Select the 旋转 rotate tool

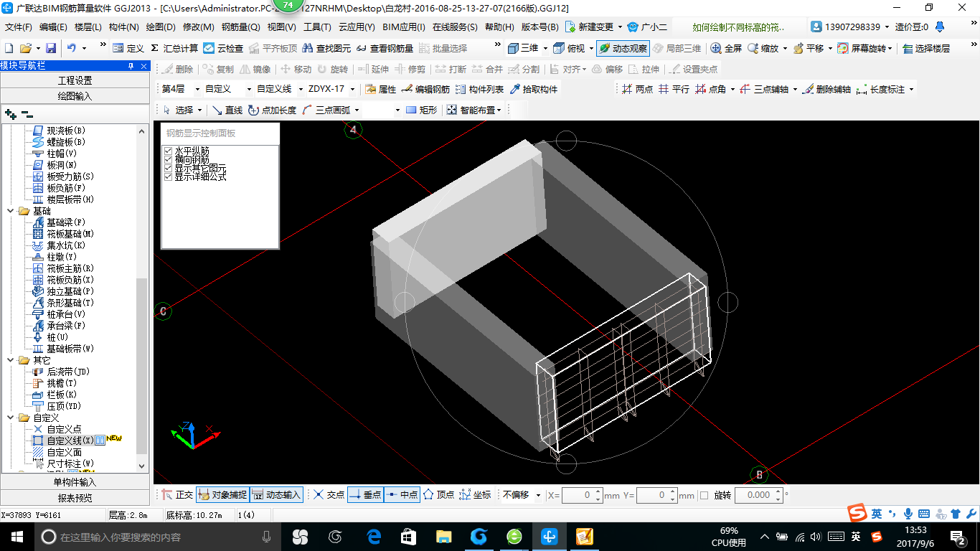coord(332,69)
